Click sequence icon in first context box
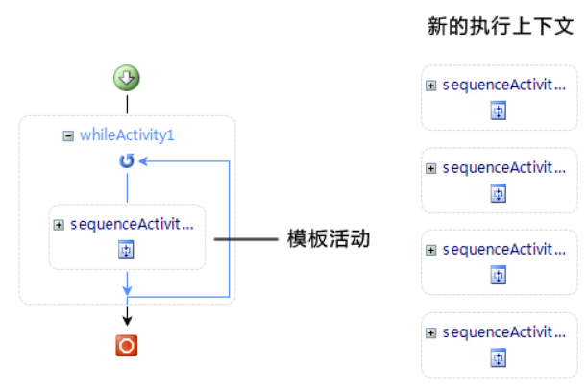The width and height of the screenshot is (587, 392). click(x=499, y=110)
